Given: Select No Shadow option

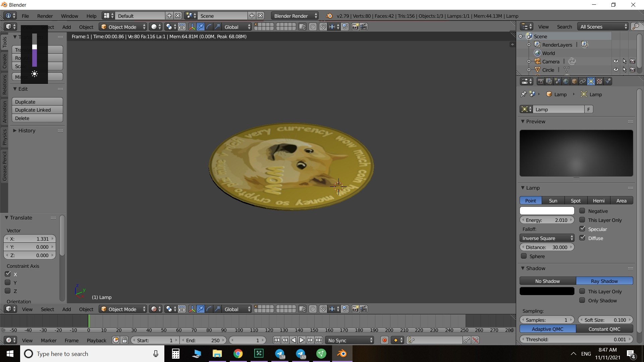Looking at the screenshot, I should 547,281.
